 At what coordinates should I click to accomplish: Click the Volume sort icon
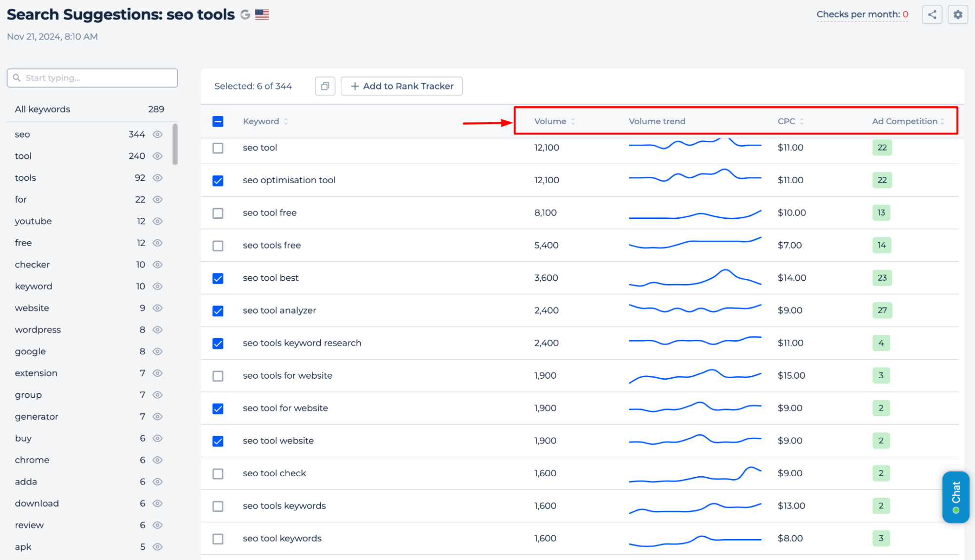[574, 121]
